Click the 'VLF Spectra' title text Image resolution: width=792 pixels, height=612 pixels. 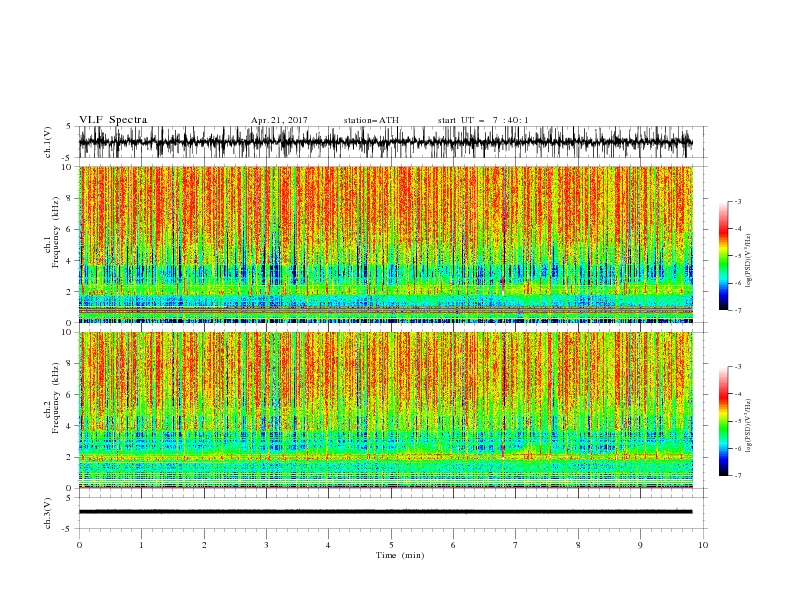113,120
